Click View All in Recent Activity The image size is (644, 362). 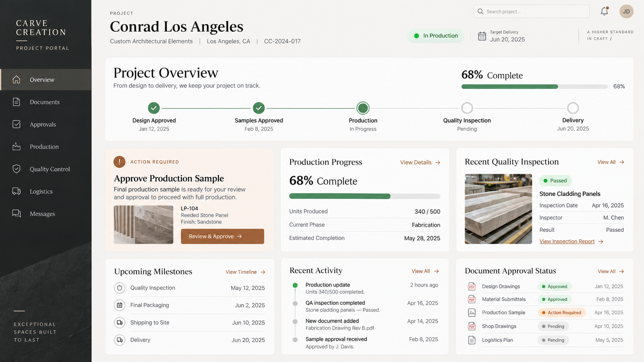click(x=425, y=271)
